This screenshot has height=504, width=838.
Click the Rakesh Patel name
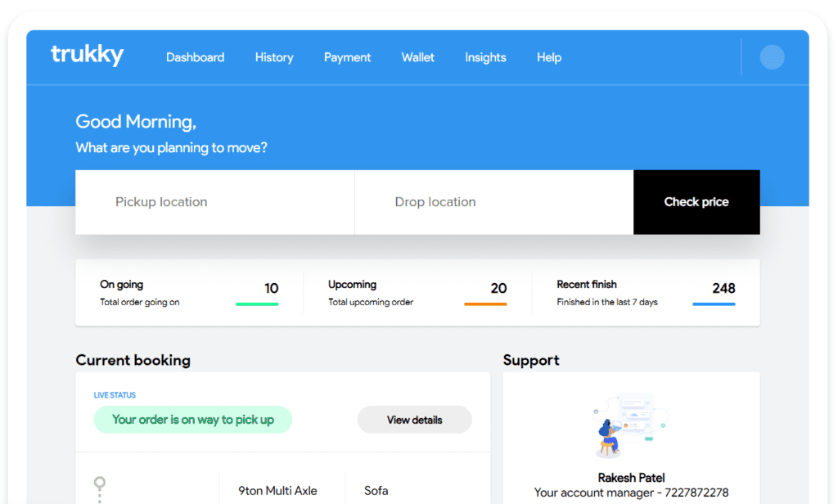click(x=631, y=478)
